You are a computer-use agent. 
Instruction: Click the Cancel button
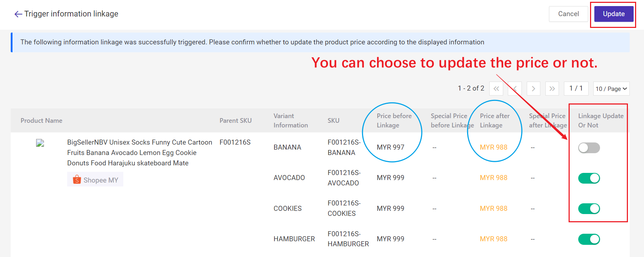point(568,14)
